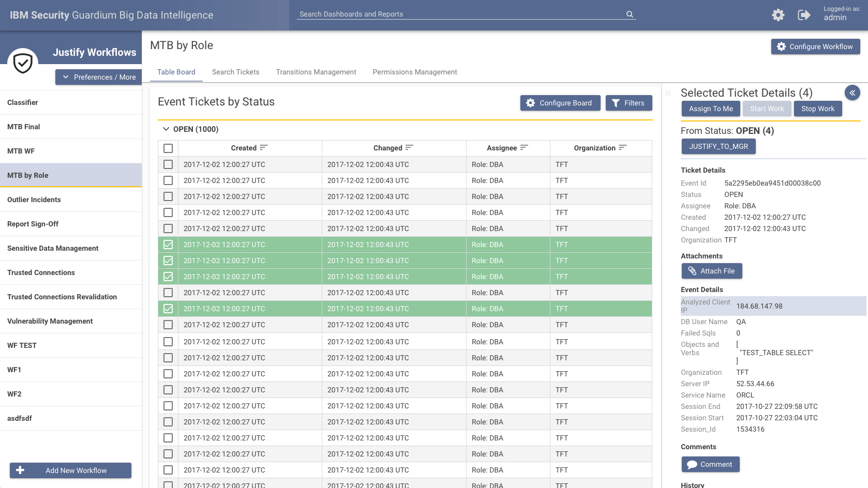Open the Preferences / More dropdown
868x488 pixels.
(98, 77)
